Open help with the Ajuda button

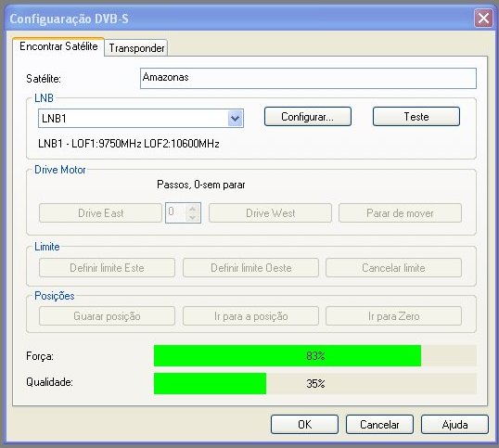coord(454,425)
